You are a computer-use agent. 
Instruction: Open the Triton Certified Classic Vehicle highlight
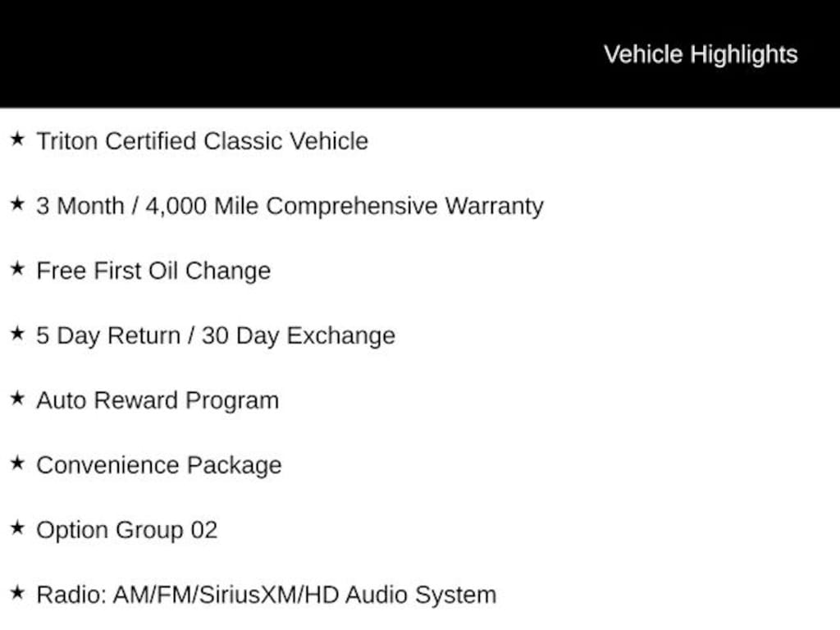pos(202,141)
